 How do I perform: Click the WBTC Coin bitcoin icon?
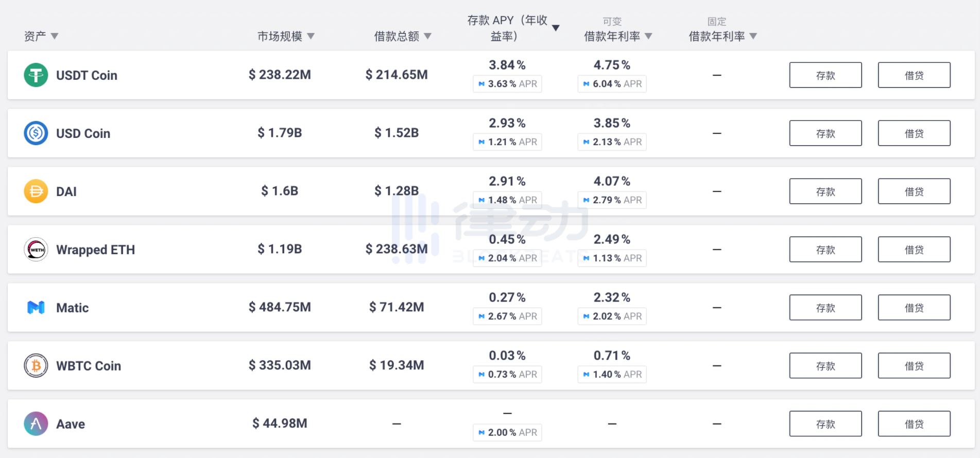coord(36,366)
